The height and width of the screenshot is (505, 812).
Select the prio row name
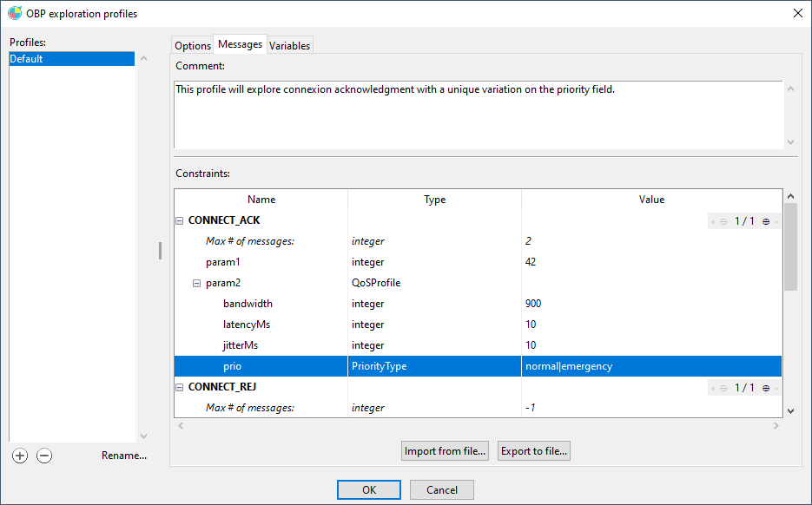(x=232, y=366)
